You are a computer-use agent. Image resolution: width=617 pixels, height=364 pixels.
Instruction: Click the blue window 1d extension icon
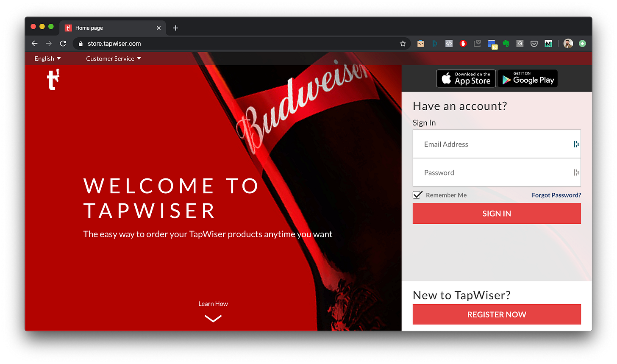[x=492, y=44]
